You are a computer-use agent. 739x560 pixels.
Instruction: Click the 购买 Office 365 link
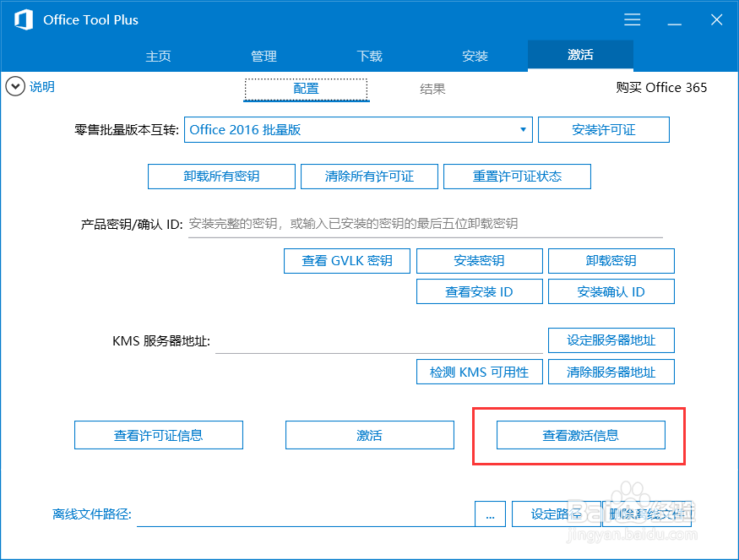pos(661,88)
